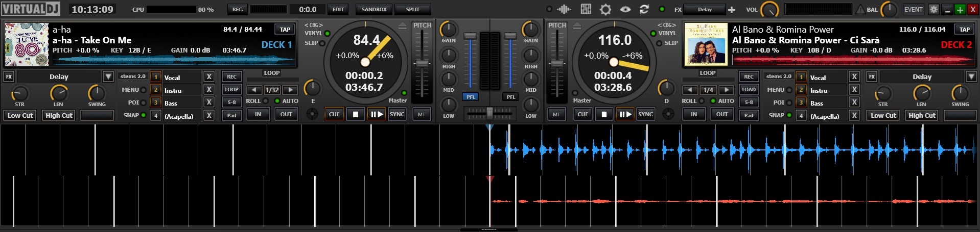Open settings with the large gear icon
980x232 pixels.
(605, 9)
